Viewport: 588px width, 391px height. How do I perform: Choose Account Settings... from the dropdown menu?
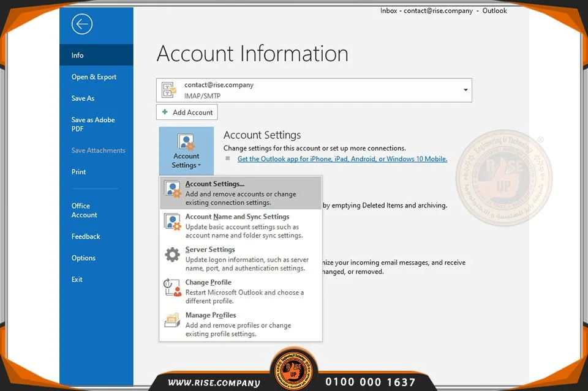[x=241, y=193]
